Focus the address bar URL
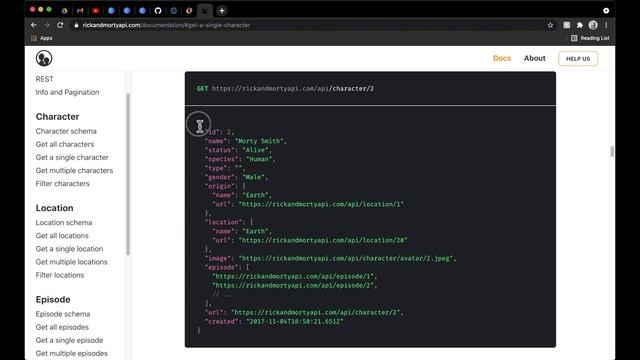Viewport: 640px width, 360px height. click(166, 25)
